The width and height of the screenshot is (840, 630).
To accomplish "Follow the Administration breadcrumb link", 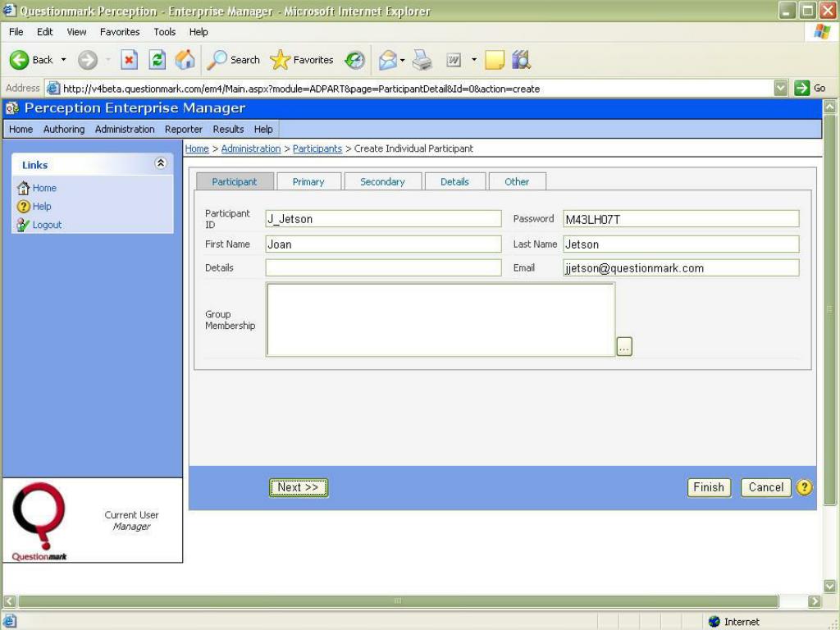I will tap(251, 148).
